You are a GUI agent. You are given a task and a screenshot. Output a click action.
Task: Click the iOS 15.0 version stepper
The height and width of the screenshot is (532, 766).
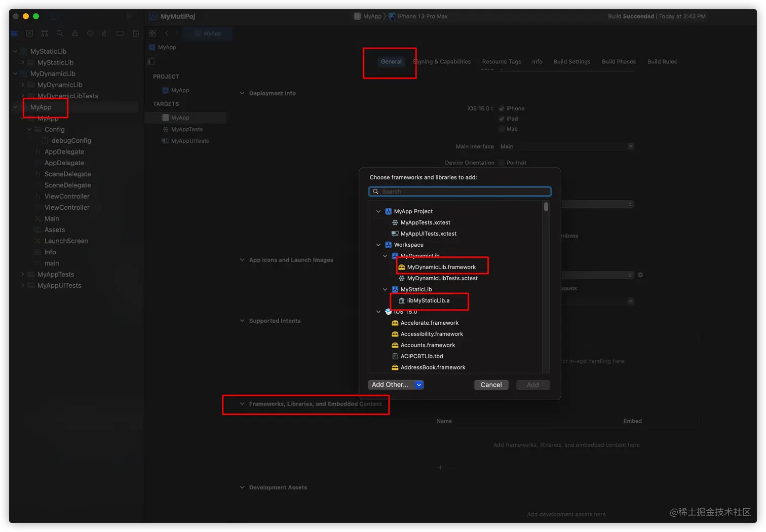point(492,108)
